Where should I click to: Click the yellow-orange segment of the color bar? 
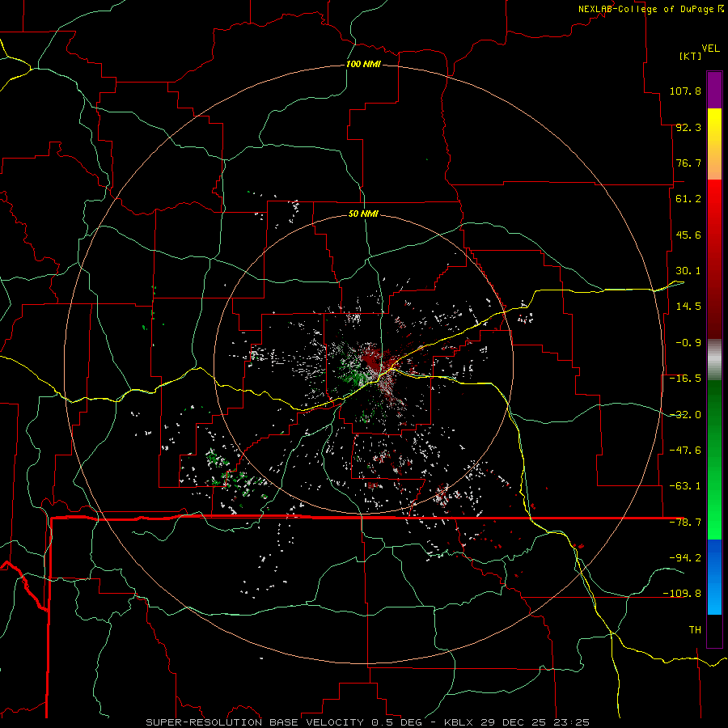click(x=714, y=144)
